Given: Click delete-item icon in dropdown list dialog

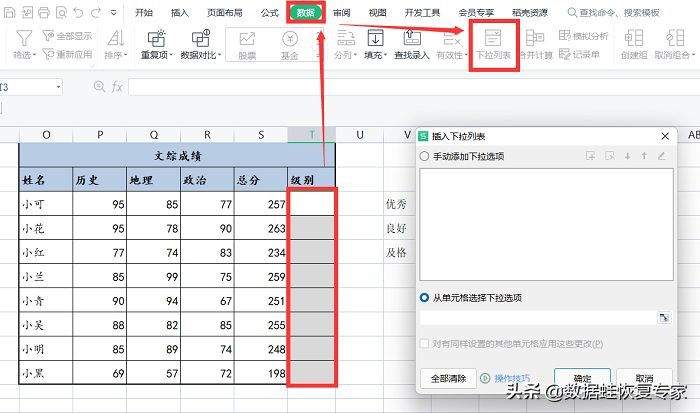Looking at the screenshot, I should pos(609,156).
